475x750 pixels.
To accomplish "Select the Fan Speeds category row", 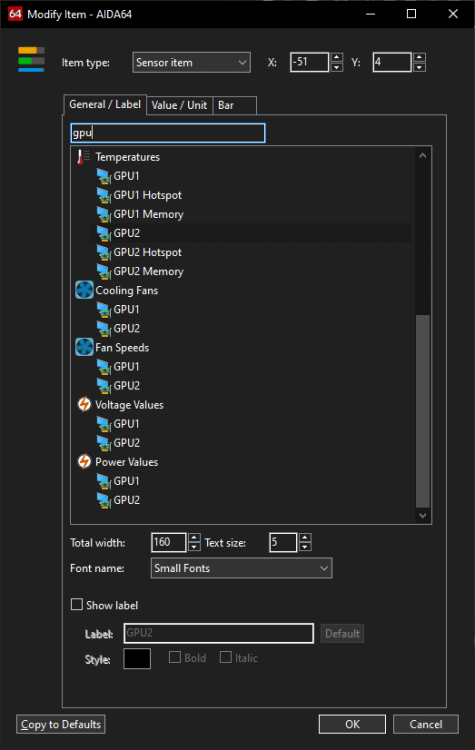I will [122, 348].
